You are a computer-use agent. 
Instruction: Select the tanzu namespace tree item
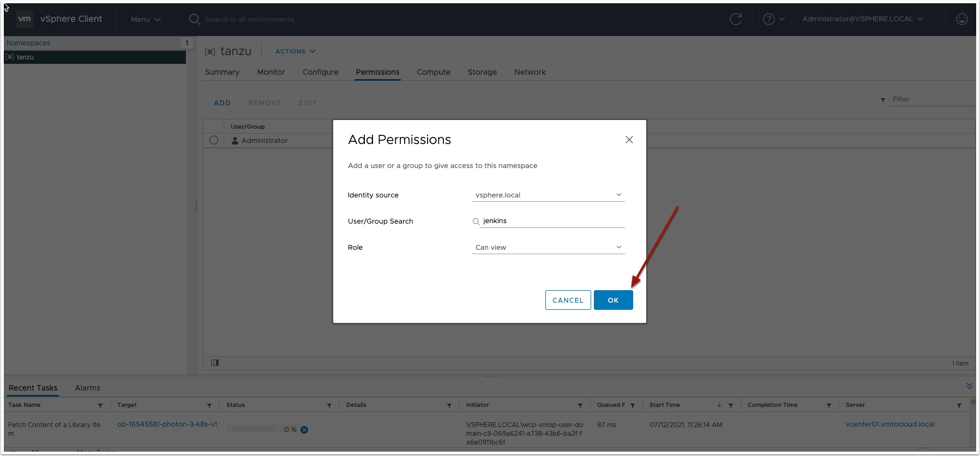[x=95, y=57]
